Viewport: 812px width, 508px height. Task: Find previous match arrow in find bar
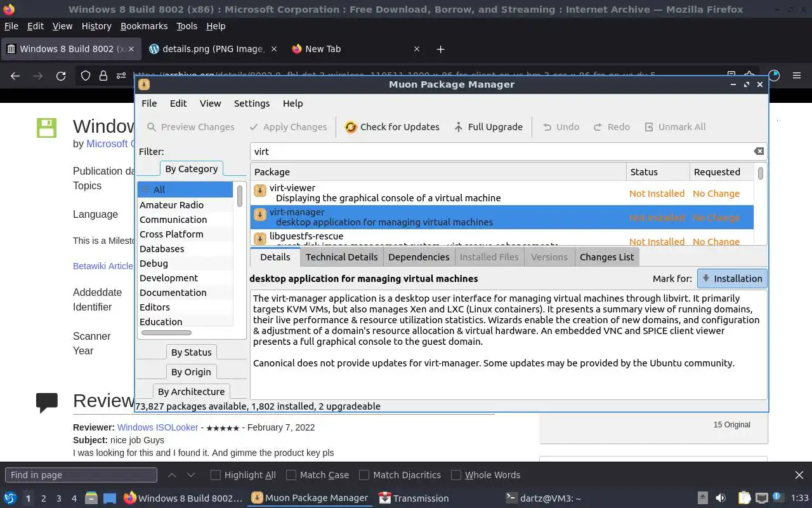point(172,475)
